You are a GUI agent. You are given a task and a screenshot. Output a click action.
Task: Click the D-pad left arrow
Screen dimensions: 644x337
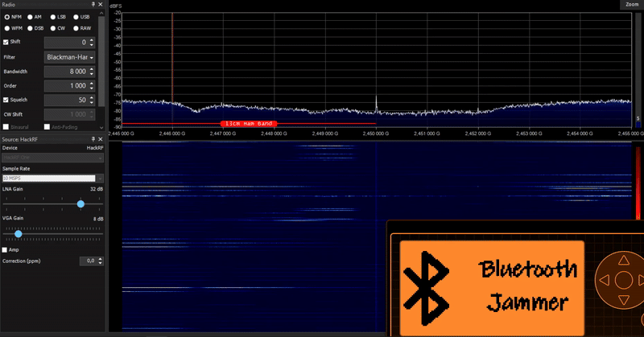click(605, 281)
